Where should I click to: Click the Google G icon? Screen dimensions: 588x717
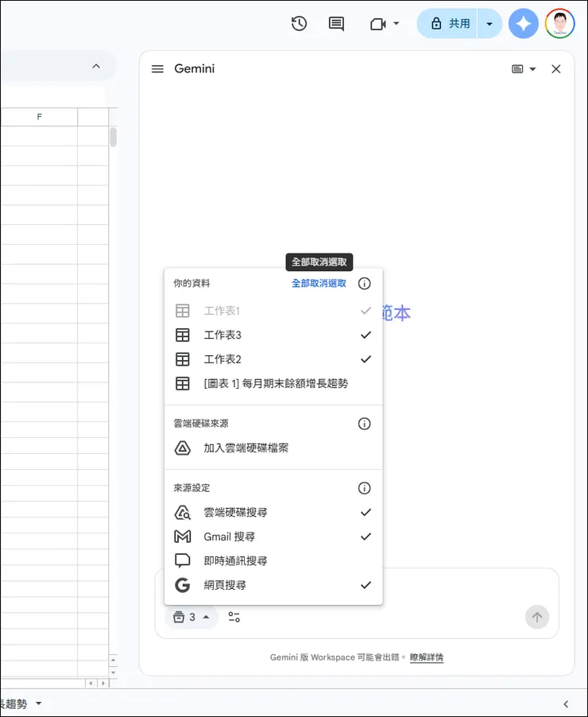coord(183,585)
